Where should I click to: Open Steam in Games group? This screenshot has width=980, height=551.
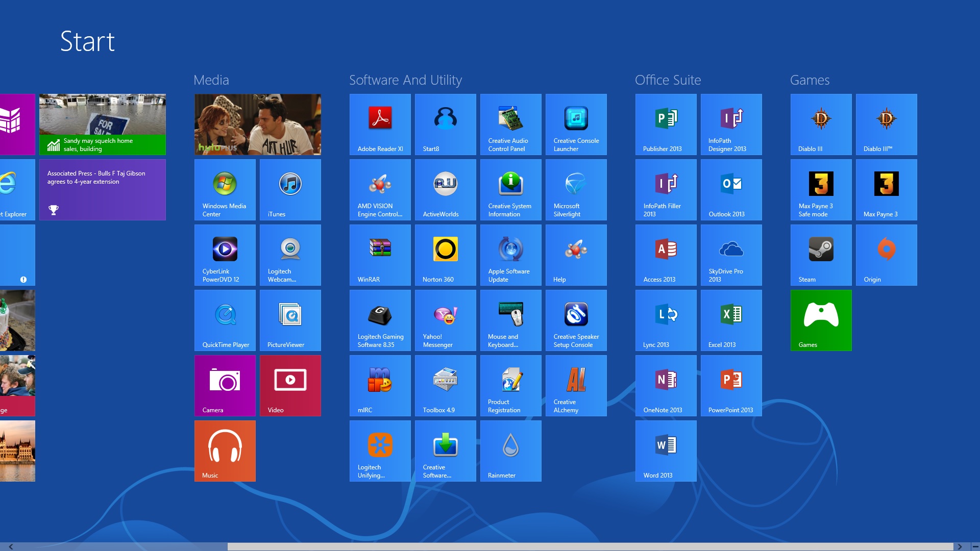point(821,255)
